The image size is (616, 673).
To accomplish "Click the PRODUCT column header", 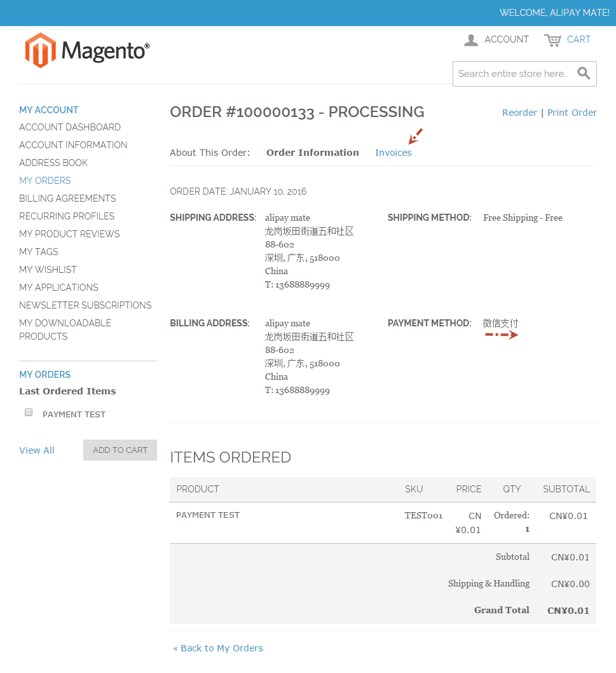I will (197, 489).
